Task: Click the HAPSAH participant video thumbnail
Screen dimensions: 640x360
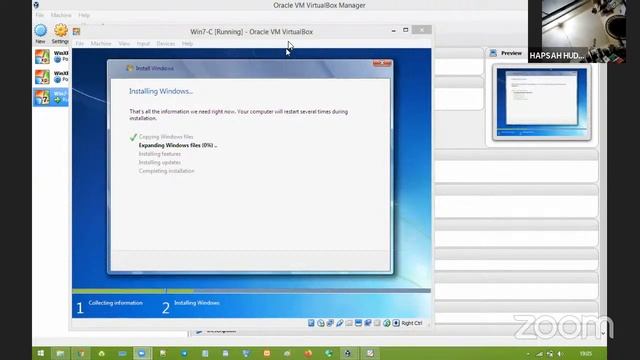Action: 577,31
